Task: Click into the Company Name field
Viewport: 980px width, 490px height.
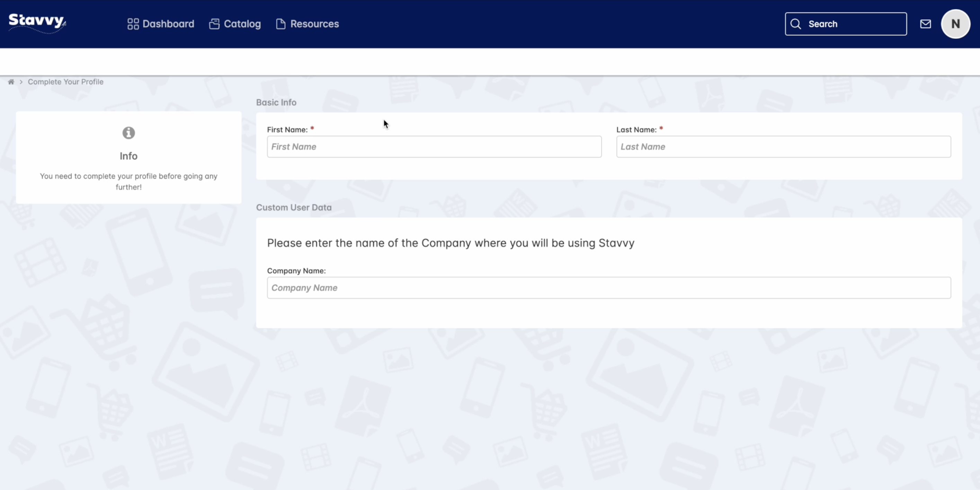Action: click(x=609, y=288)
